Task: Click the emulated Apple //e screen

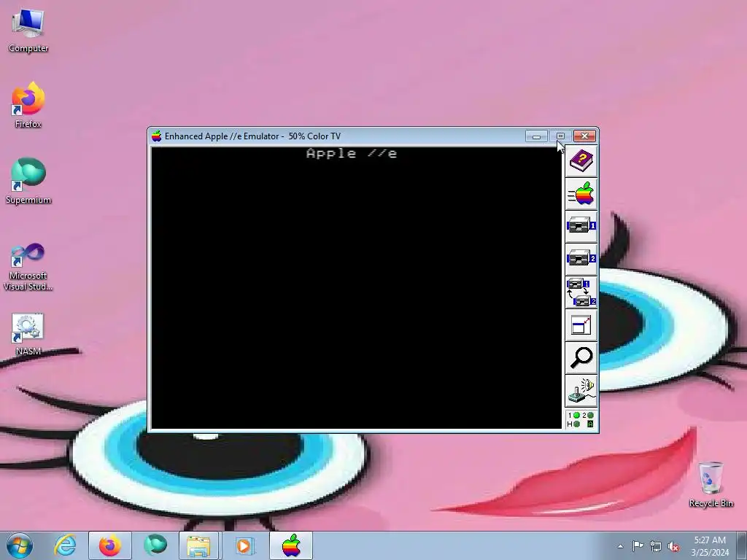Action: 356,287
